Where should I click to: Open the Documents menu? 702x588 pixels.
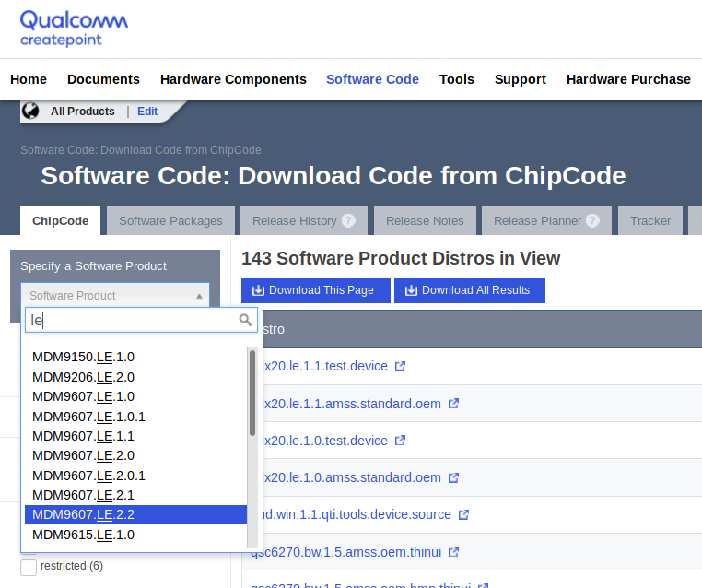pos(103,79)
